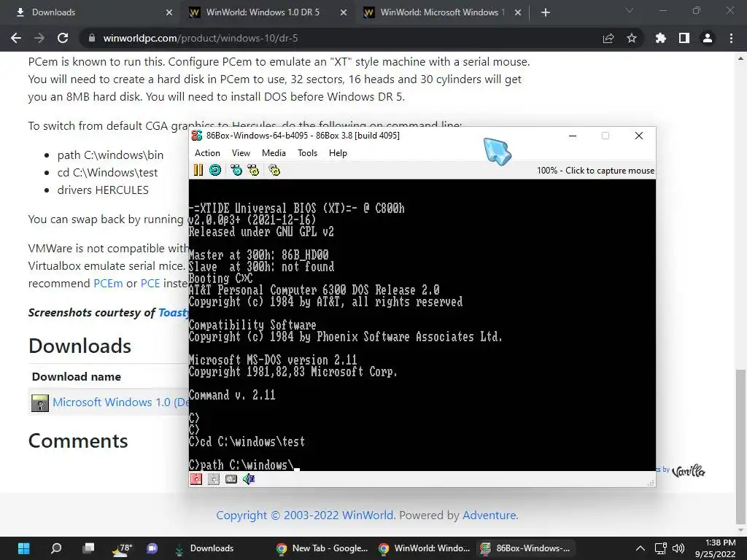Open the 86Box Help menu

[x=338, y=153]
